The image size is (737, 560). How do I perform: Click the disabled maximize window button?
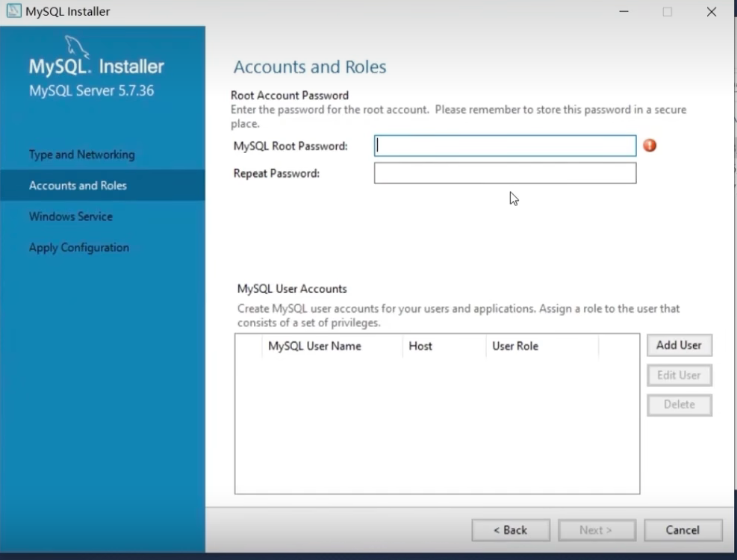coord(668,11)
